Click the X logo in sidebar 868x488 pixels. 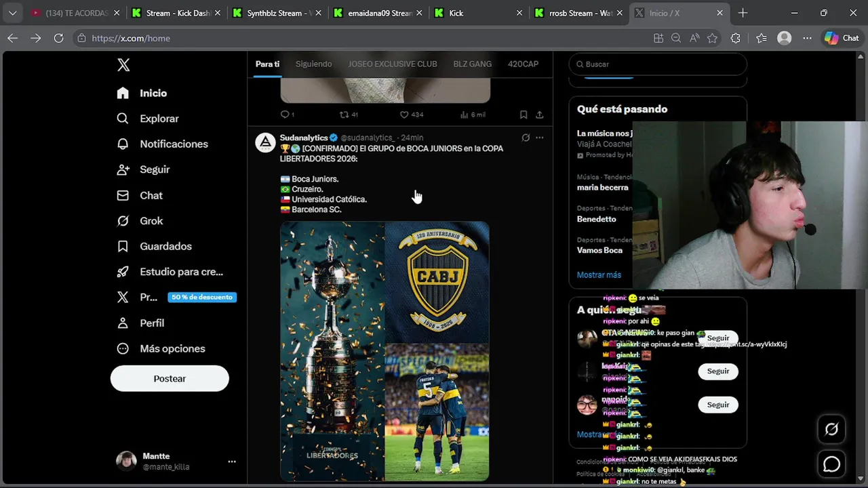123,65
